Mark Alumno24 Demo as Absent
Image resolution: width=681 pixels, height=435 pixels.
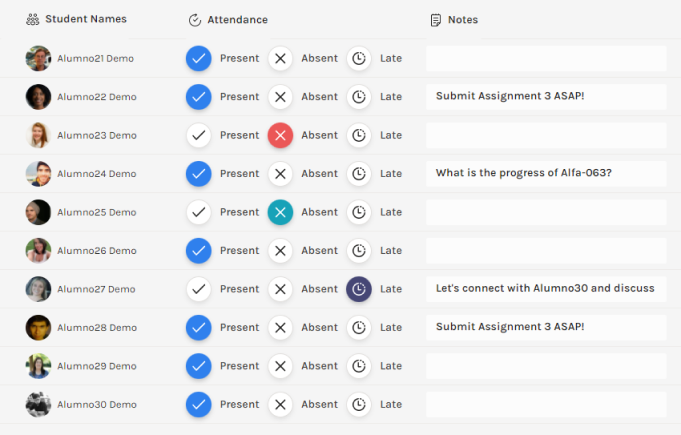(x=281, y=174)
